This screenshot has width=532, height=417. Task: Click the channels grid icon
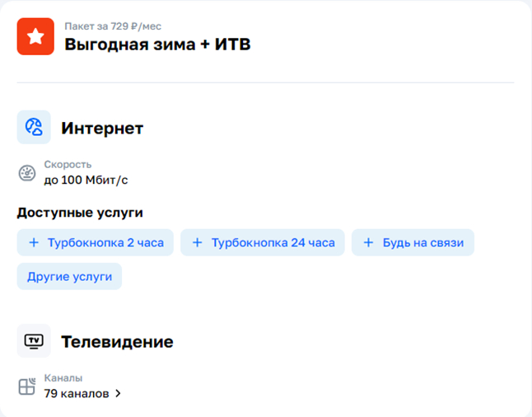(27, 387)
